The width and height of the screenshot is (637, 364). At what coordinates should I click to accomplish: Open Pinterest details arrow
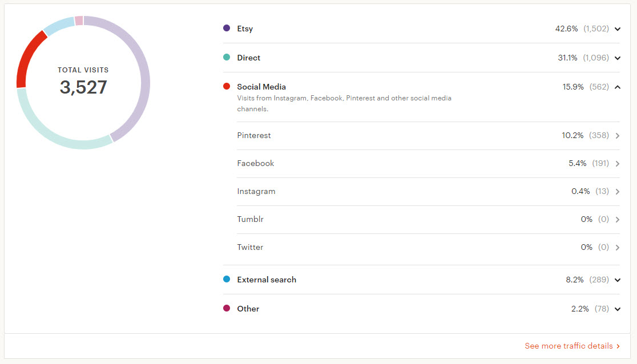[618, 136]
